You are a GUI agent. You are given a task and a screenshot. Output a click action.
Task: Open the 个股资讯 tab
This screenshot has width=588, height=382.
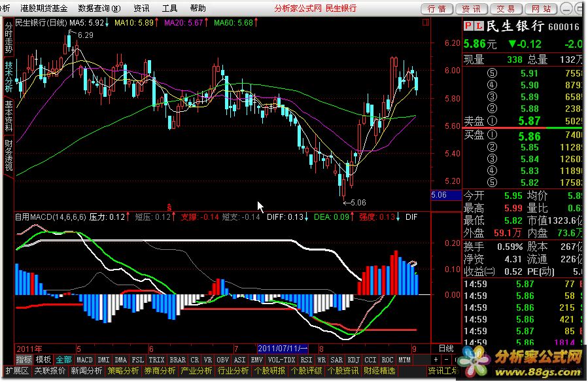pyautogui.click(x=343, y=371)
